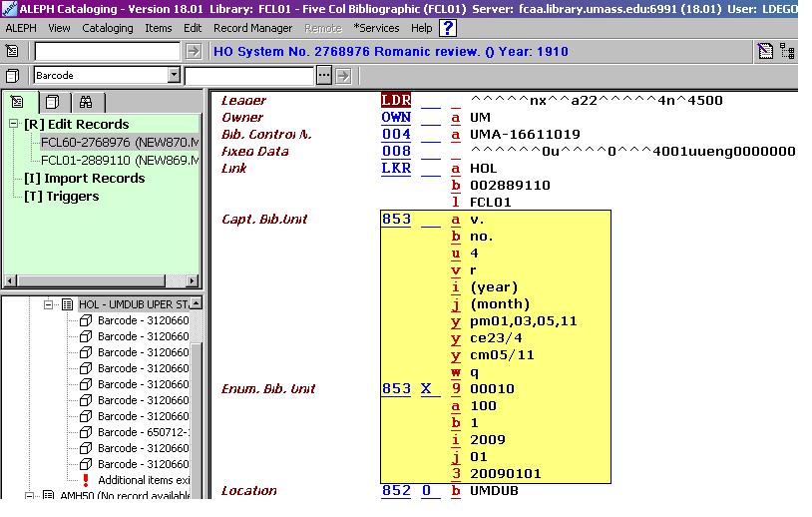Open the Cataloging menu
Viewport: 812px width, 517px height.
coord(107,28)
